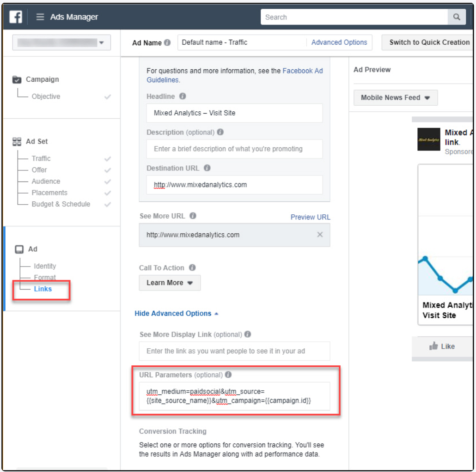The height and width of the screenshot is (472, 476).
Task: Click the Facebook logo icon
Action: [16, 17]
